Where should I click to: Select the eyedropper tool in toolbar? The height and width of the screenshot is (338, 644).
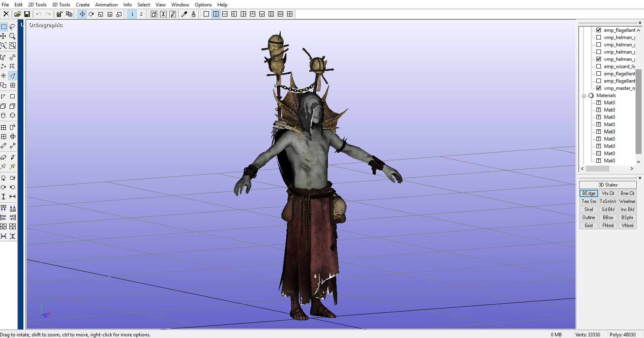(x=184, y=14)
